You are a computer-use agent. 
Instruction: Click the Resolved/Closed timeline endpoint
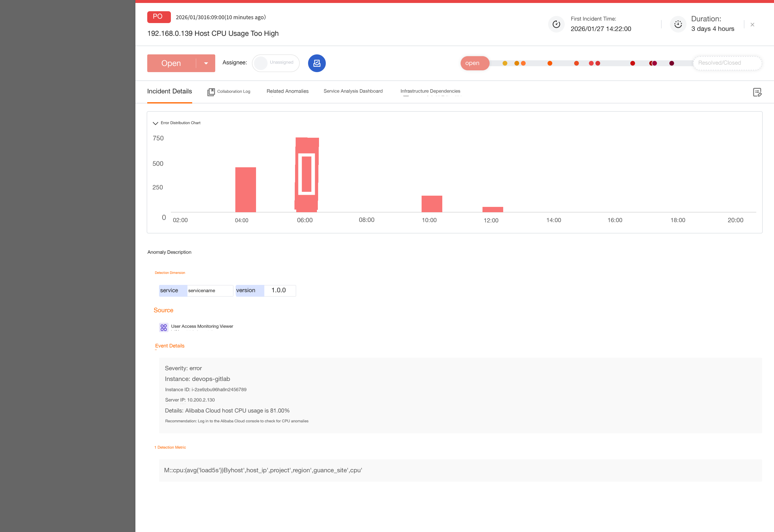point(727,63)
